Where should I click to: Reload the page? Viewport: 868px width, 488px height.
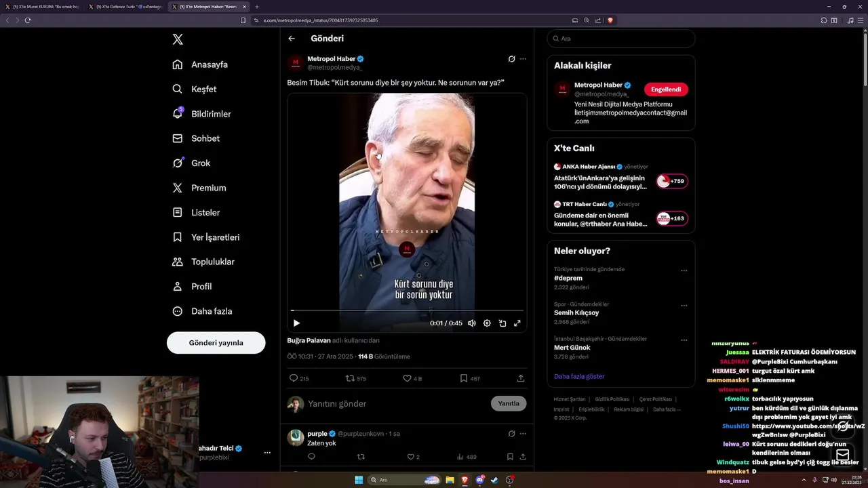28,20
